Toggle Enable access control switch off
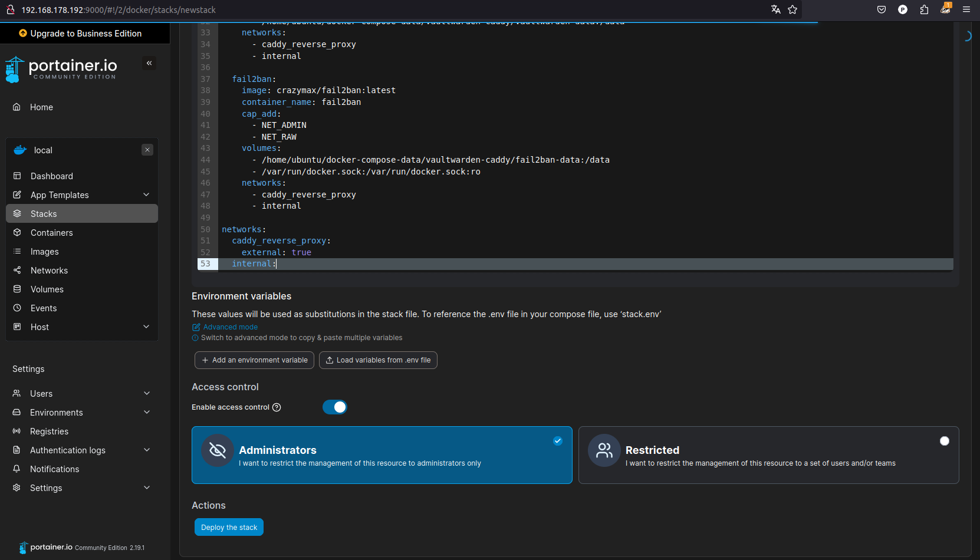 [334, 407]
